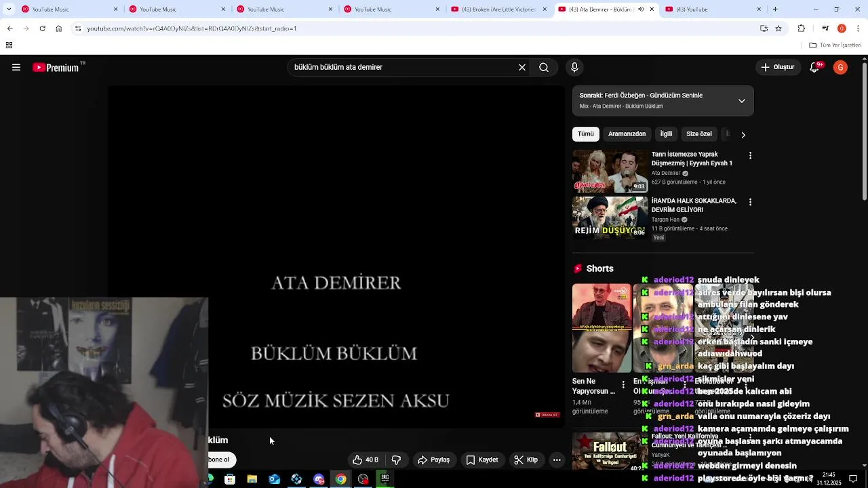Open the Fallout Yeni Kaliforniya video thumbnail

pos(610,453)
